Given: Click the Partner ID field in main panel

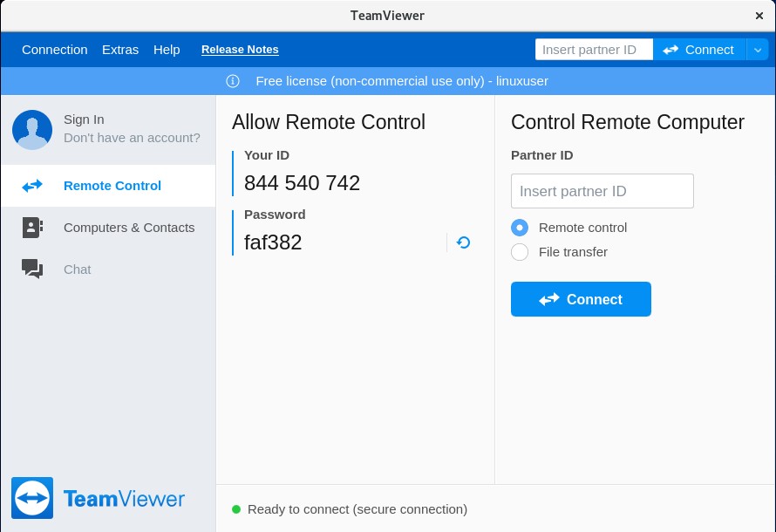Looking at the screenshot, I should (x=602, y=191).
